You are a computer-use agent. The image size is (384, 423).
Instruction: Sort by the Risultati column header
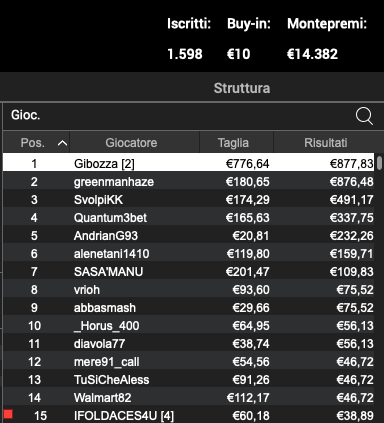325,143
